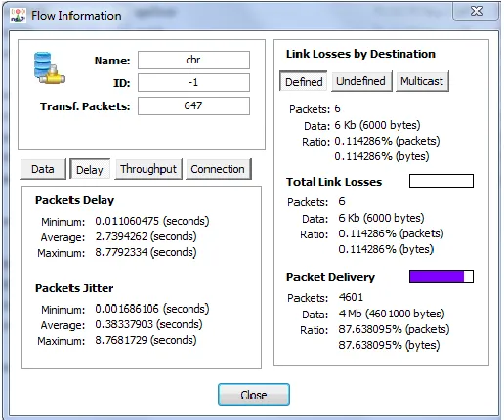The height and width of the screenshot is (420, 504).
Task: Click the Packets Jitter heading
Action: 74,288
